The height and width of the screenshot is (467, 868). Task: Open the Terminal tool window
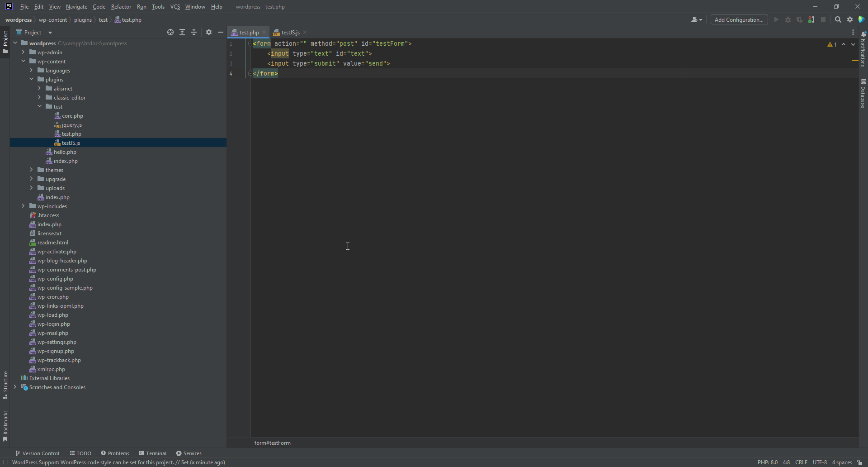pyautogui.click(x=153, y=453)
